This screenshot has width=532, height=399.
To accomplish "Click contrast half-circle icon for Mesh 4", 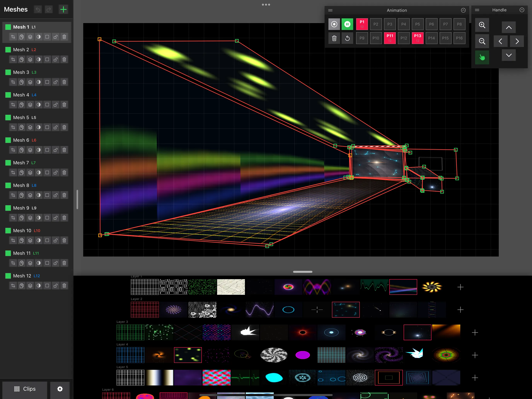I will pos(38,105).
